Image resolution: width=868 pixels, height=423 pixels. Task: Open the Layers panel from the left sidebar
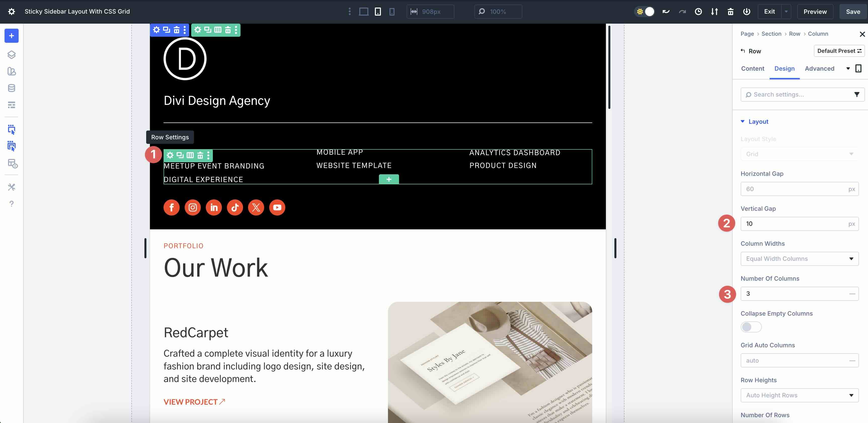[x=12, y=55]
